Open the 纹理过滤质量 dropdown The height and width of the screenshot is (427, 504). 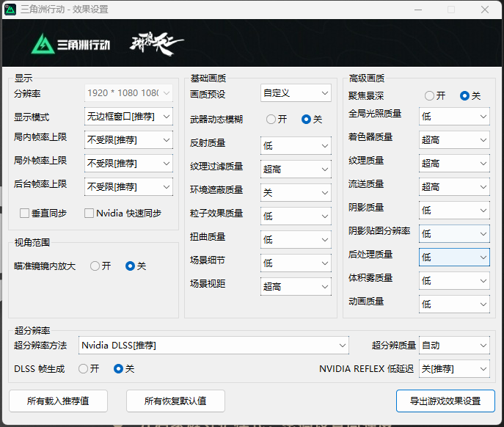296,169
